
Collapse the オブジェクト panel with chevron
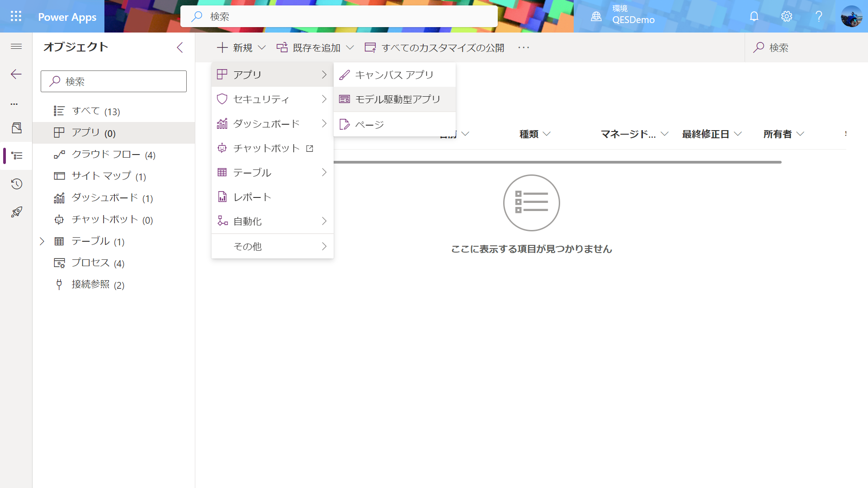point(180,47)
